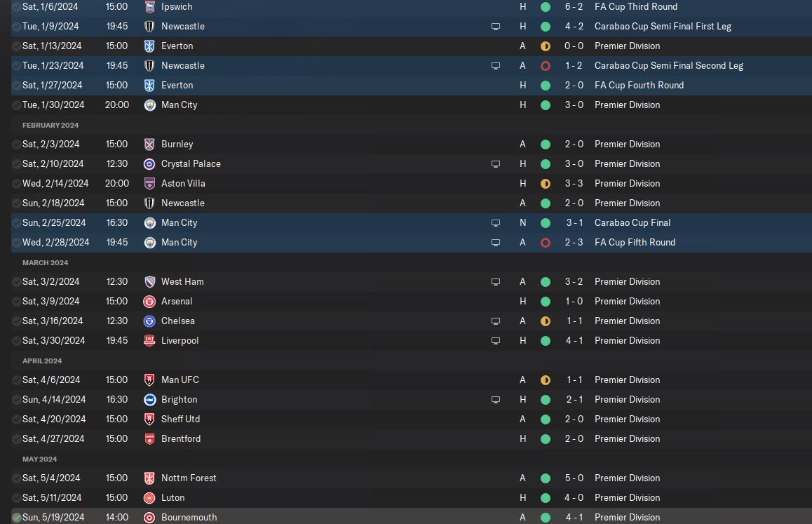Click the amber draw indicator for Aston Villa match
812x524 pixels.
pyautogui.click(x=546, y=184)
